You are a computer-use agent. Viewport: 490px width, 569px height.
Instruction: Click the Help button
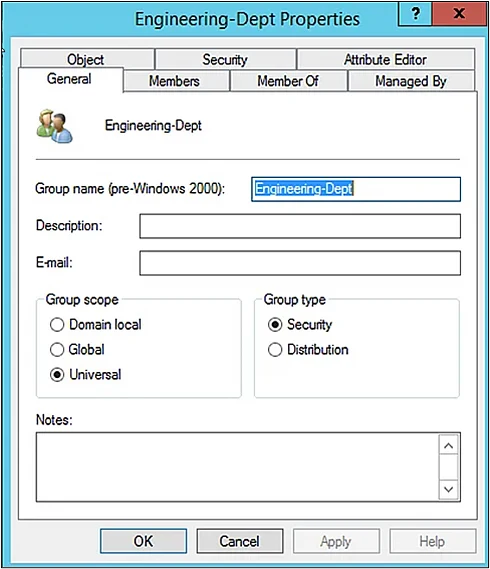tap(433, 541)
